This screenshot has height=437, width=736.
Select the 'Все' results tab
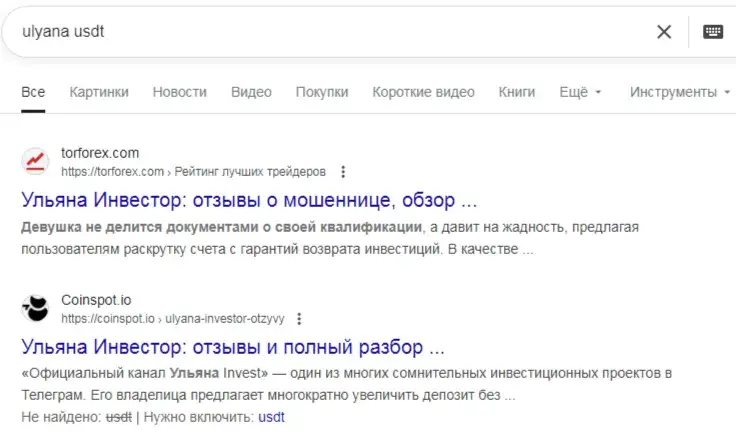coord(33,92)
